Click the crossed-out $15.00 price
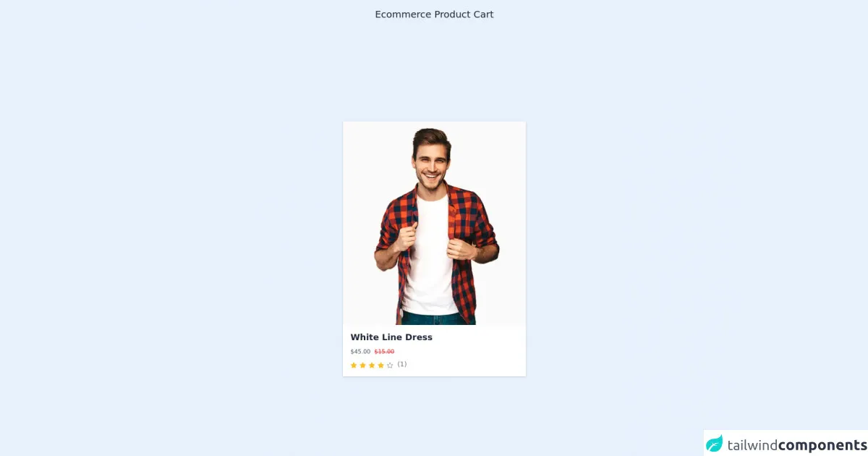This screenshot has width=868, height=456. tap(384, 352)
